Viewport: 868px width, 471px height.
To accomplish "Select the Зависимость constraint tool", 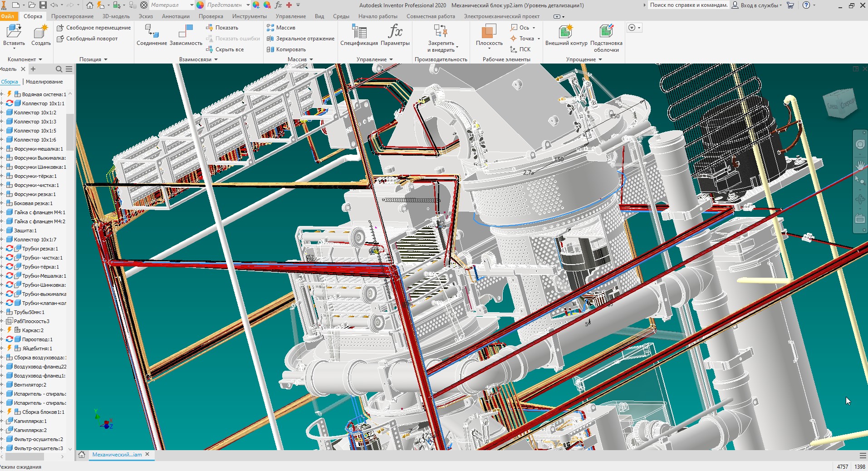I will click(x=186, y=32).
